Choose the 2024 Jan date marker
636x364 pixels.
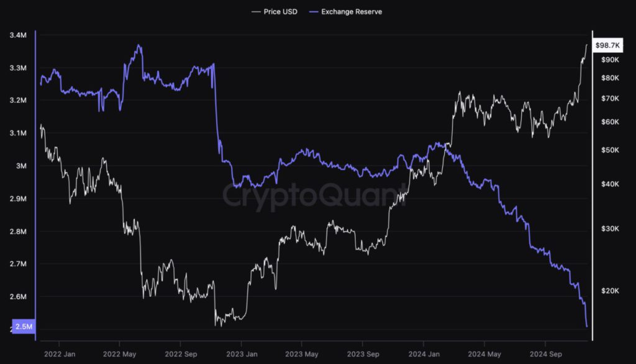point(424,354)
